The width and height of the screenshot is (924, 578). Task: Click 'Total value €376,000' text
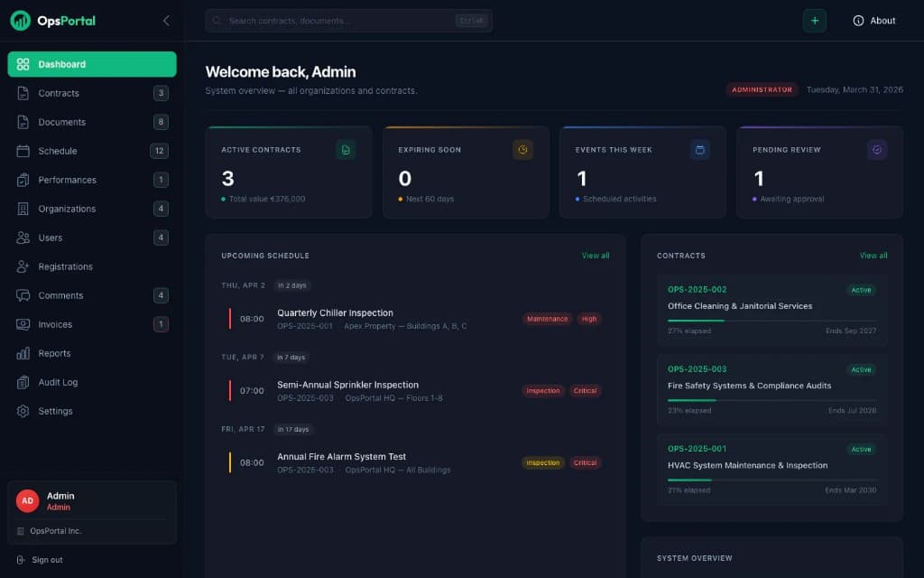pyautogui.click(x=267, y=199)
